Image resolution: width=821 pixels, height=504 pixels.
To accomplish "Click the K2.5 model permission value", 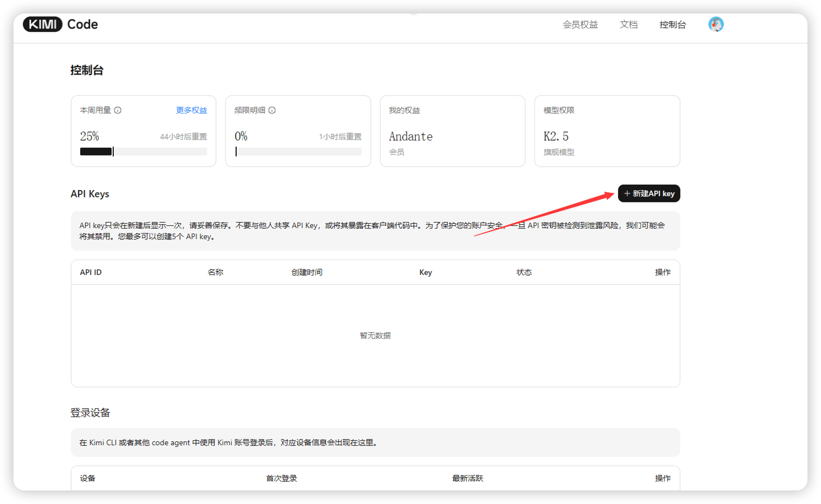I will 556,136.
